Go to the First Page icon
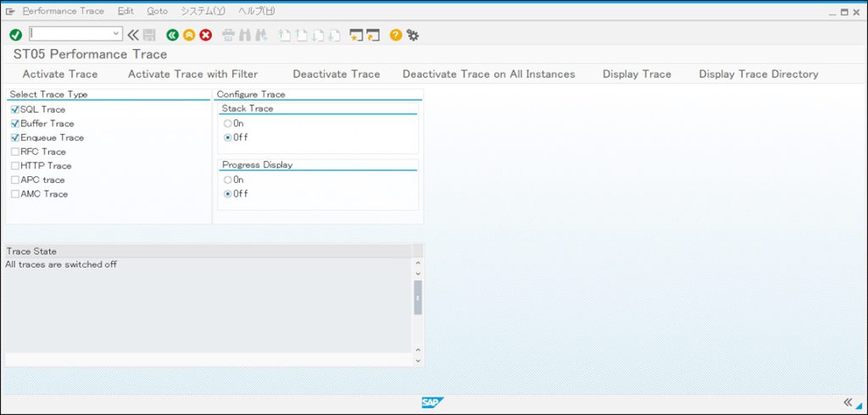Screen dimensions: 868x415 (284, 35)
